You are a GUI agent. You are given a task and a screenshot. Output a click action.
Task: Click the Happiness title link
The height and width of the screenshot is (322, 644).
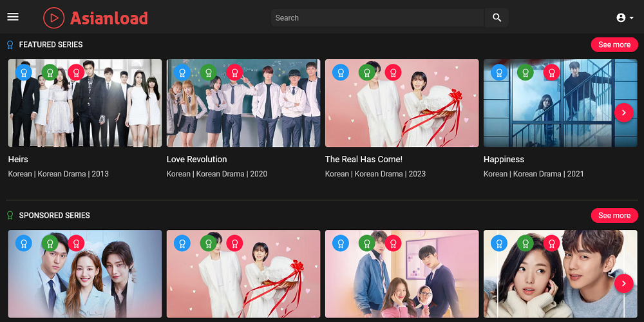coord(504,159)
